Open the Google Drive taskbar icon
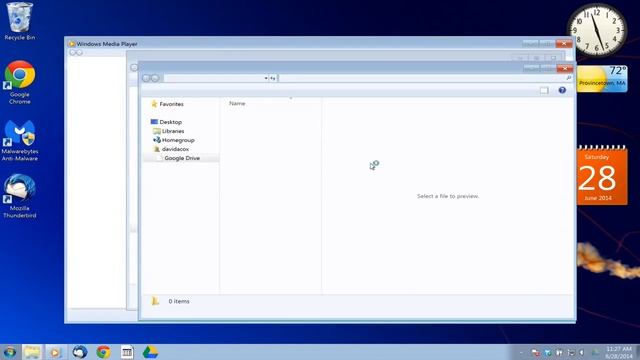640x360 pixels. pos(150,352)
